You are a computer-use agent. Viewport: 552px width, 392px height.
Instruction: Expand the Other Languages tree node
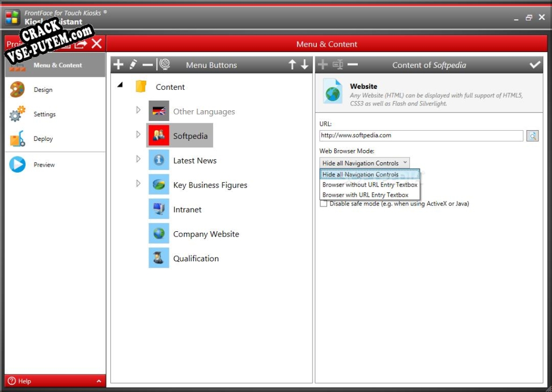point(138,110)
